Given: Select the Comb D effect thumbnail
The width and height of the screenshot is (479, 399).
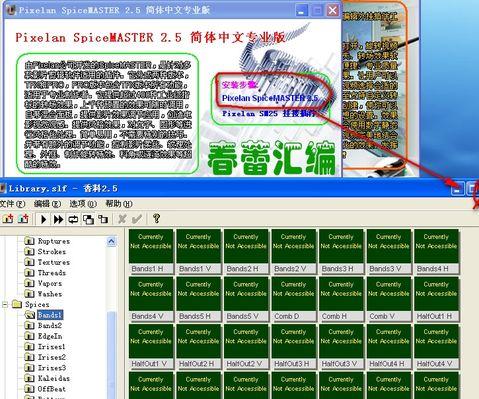Looking at the screenshot, I should click(294, 299).
